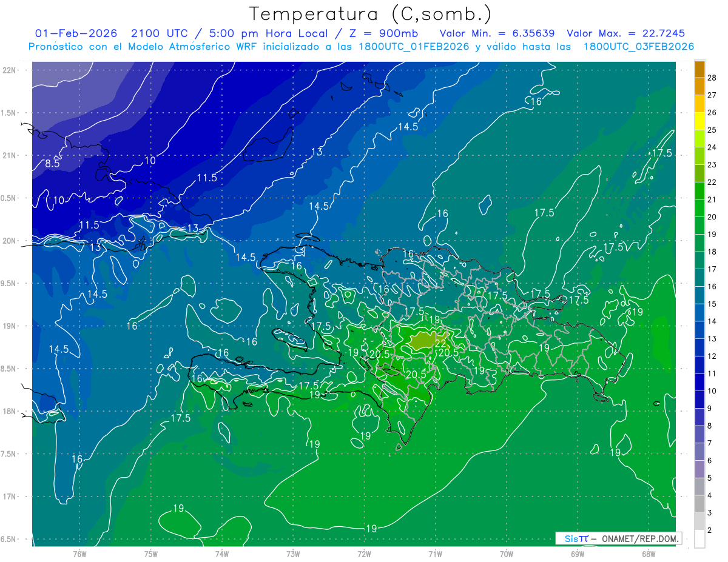Click the '18N' latitude axis label
The width and height of the screenshot is (728, 562).
pos(10,411)
